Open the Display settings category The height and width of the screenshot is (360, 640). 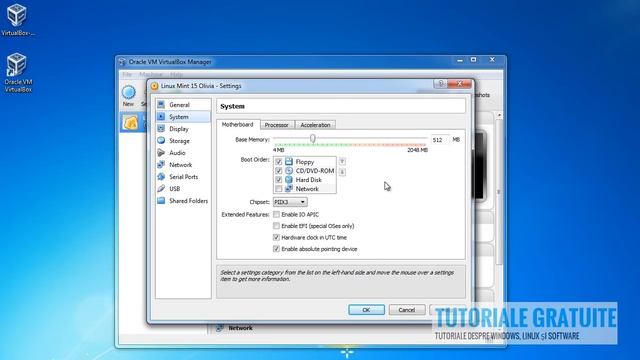(183, 129)
